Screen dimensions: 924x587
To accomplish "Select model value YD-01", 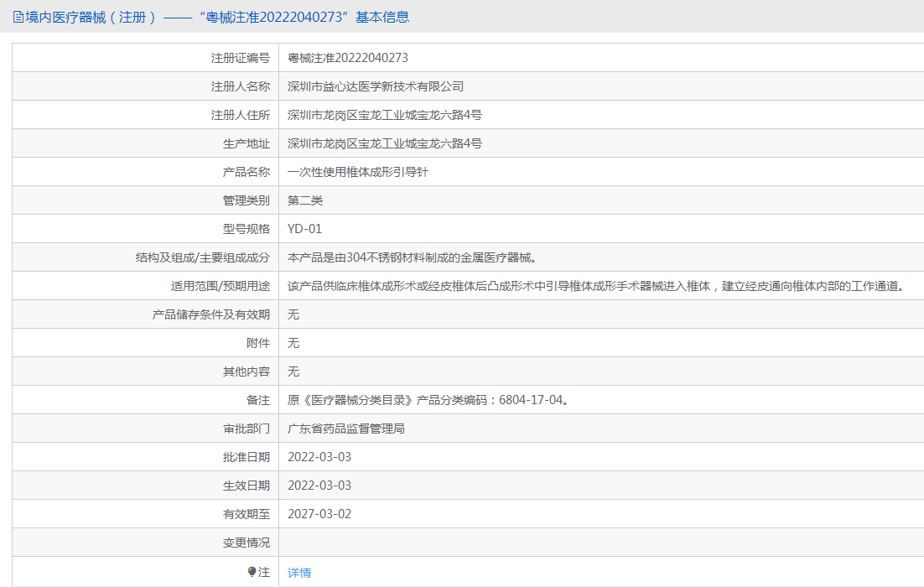I will pyautogui.click(x=304, y=229).
